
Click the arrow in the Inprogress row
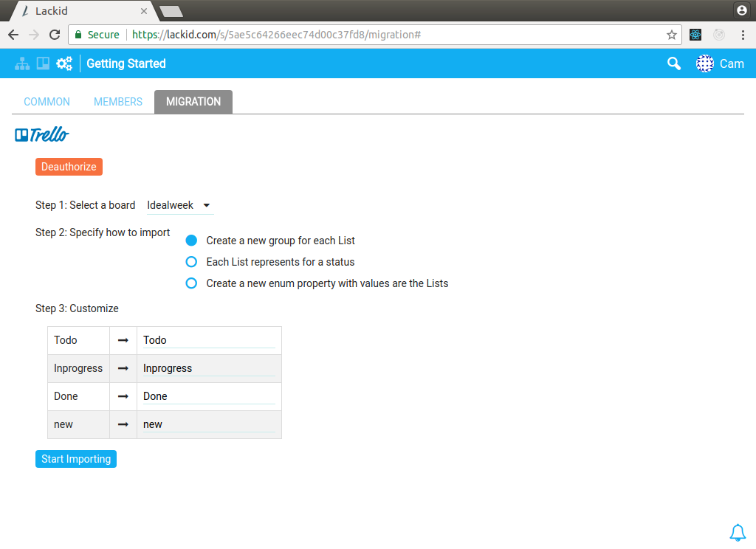coord(123,368)
